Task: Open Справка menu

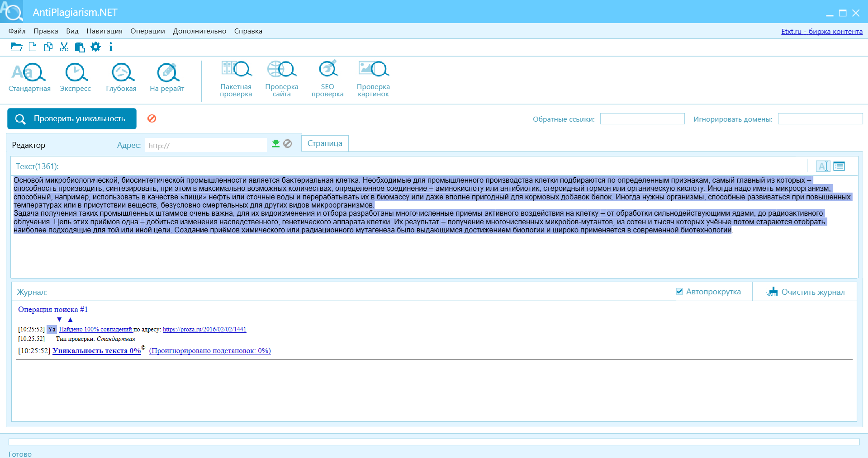Action: click(248, 31)
